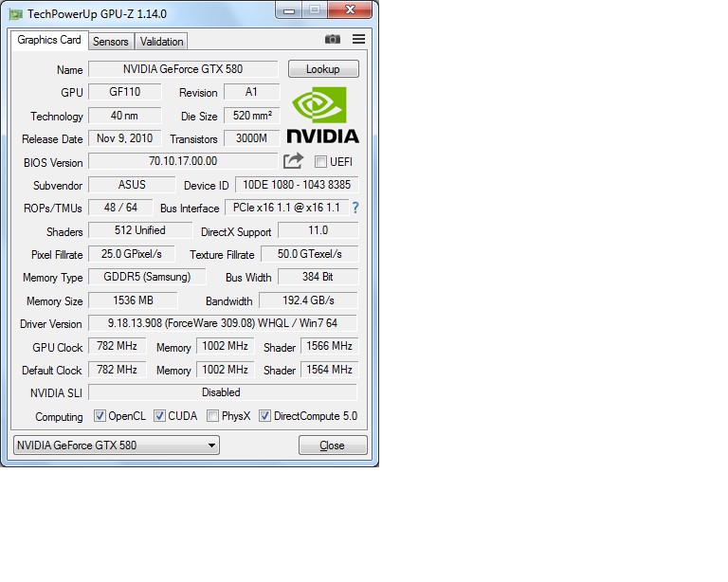Click the Bandwidth value 192.4 GB/s
The height and width of the screenshot is (582, 728).
click(x=308, y=300)
